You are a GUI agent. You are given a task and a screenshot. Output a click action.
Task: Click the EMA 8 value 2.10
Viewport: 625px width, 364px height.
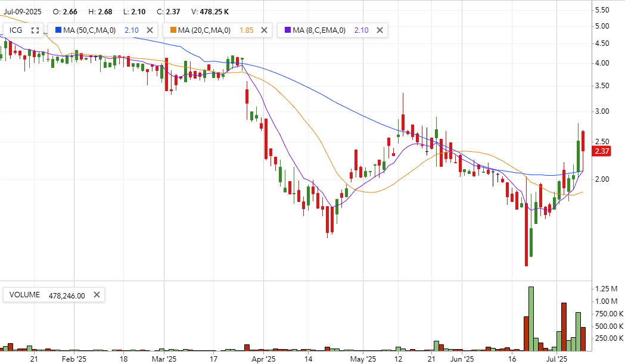pos(362,30)
